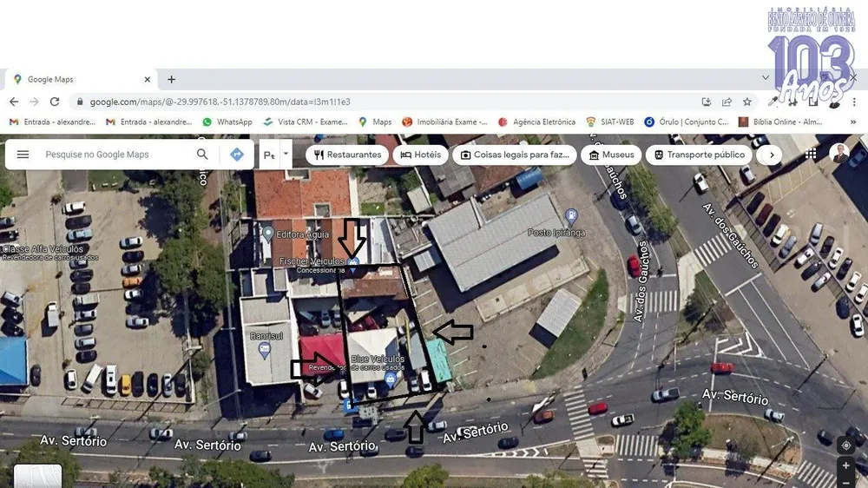
Task: Open the input language dropdown arrow
Action: 286,154
